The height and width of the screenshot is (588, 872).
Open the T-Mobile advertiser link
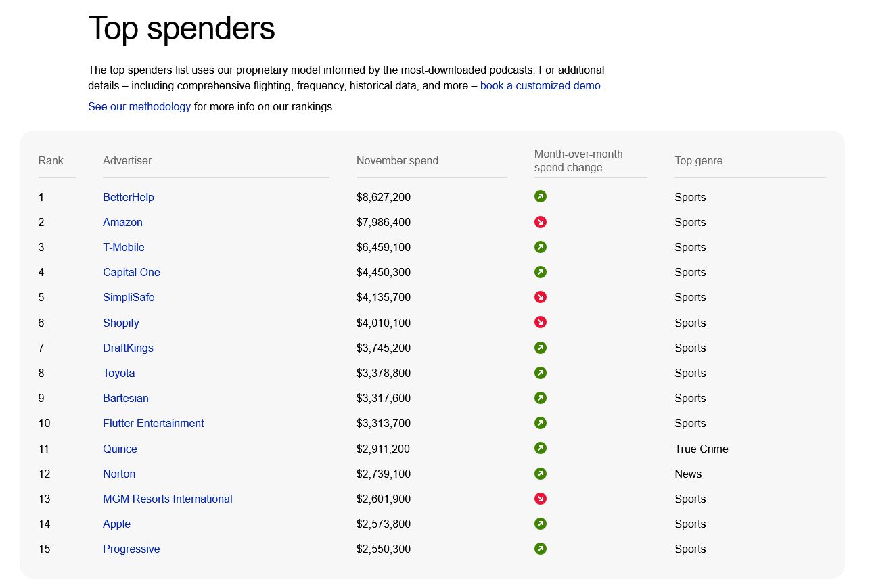point(123,247)
